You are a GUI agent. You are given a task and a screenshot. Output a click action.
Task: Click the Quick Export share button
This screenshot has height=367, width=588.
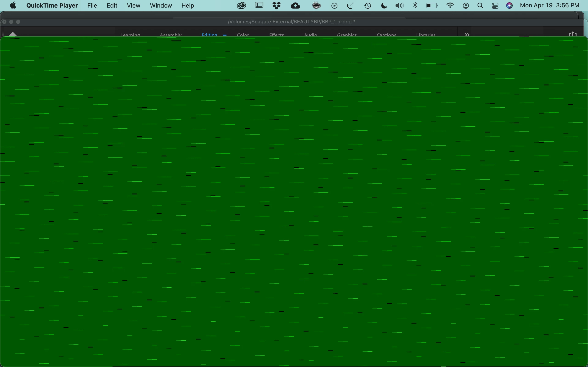[x=573, y=34]
